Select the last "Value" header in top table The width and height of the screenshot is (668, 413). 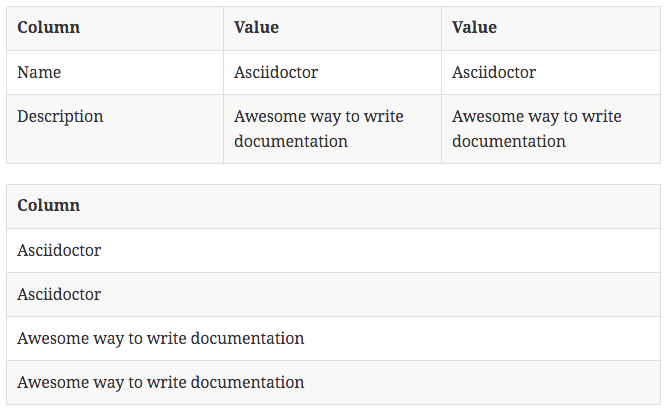pos(474,28)
